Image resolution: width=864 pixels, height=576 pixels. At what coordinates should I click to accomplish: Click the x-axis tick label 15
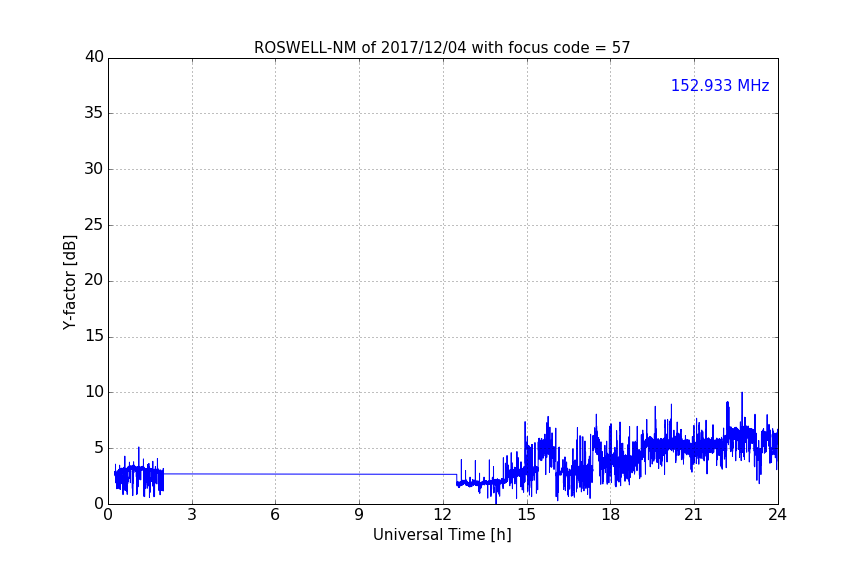click(526, 515)
